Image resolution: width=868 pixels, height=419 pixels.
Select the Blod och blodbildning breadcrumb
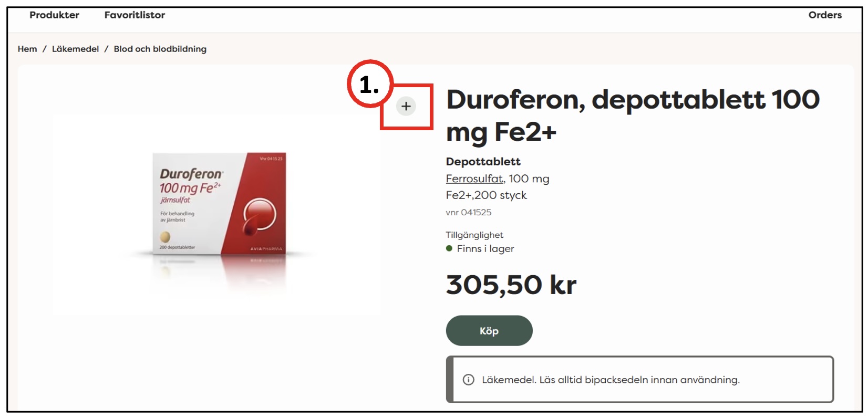pos(160,49)
